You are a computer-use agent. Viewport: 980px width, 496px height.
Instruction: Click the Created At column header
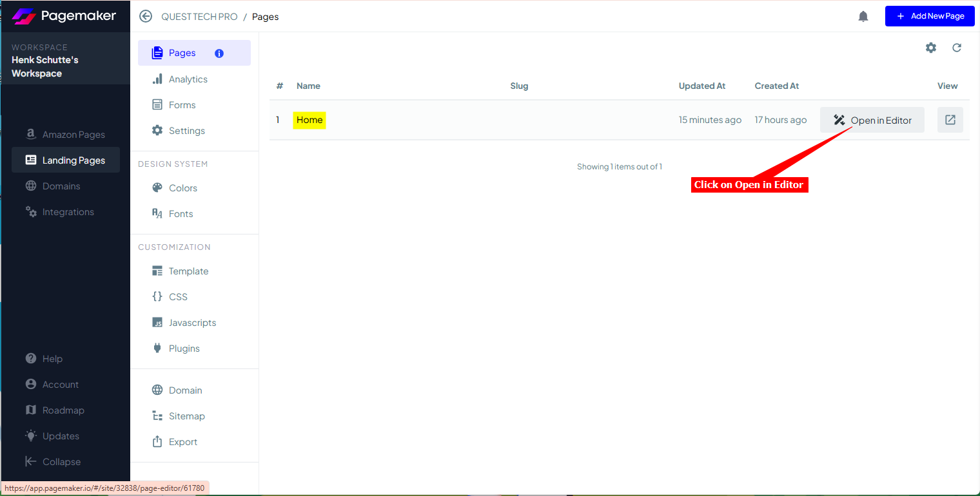click(x=777, y=86)
